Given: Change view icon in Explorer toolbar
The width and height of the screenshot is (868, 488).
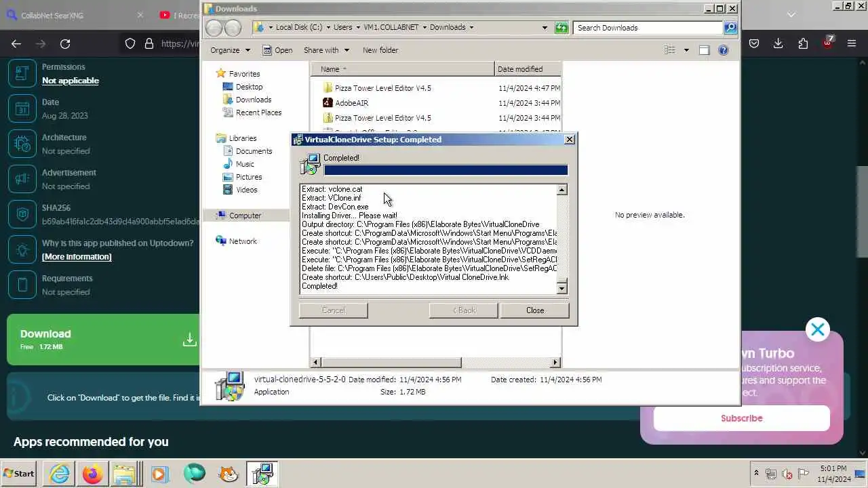Looking at the screenshot, I should [670, 50].
